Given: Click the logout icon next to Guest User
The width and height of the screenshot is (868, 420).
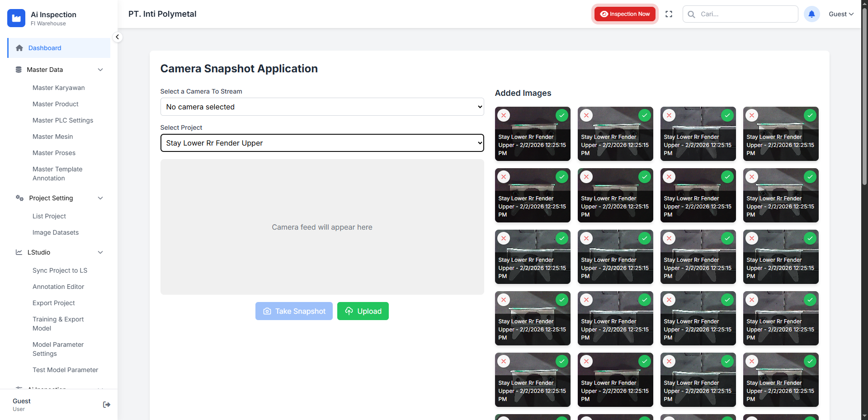Looking at the screenshot, I should click(x=107, y=405).
